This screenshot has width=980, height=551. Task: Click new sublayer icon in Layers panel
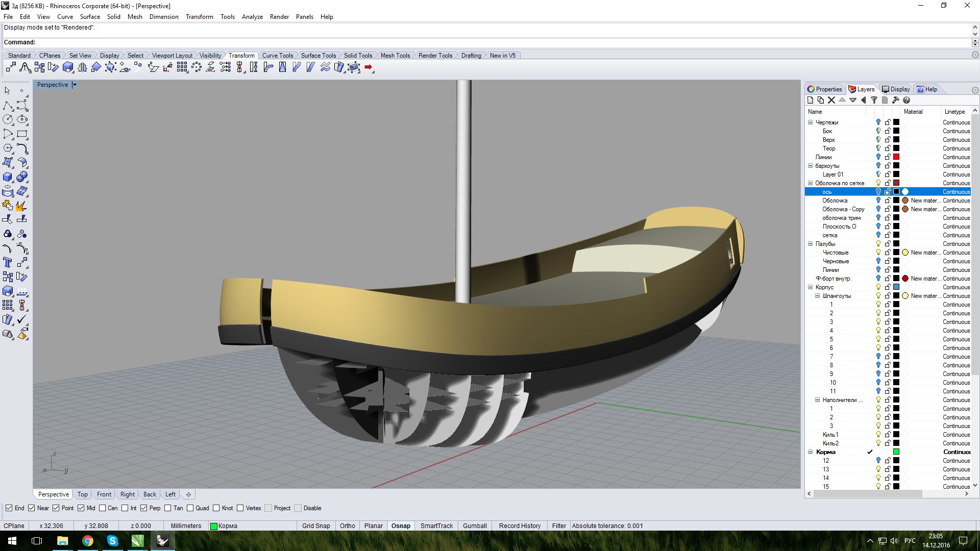click(821, 101)
